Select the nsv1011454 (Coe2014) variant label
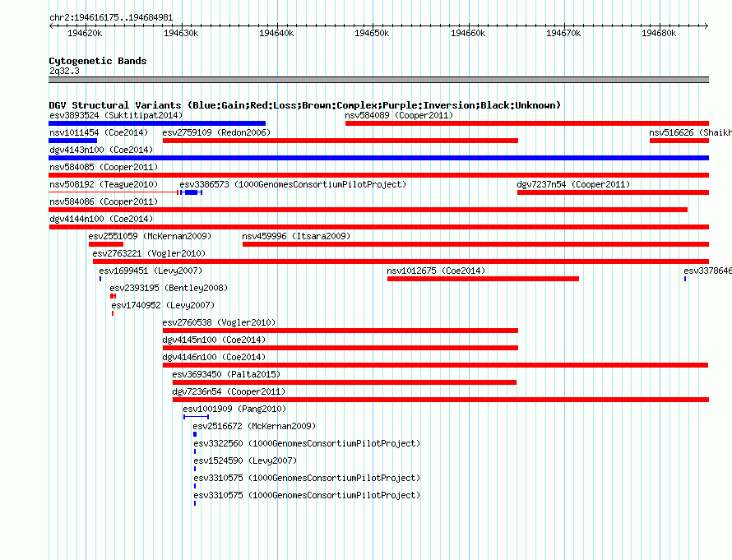This screenshot has width=732, height=560. coord(99,132)
